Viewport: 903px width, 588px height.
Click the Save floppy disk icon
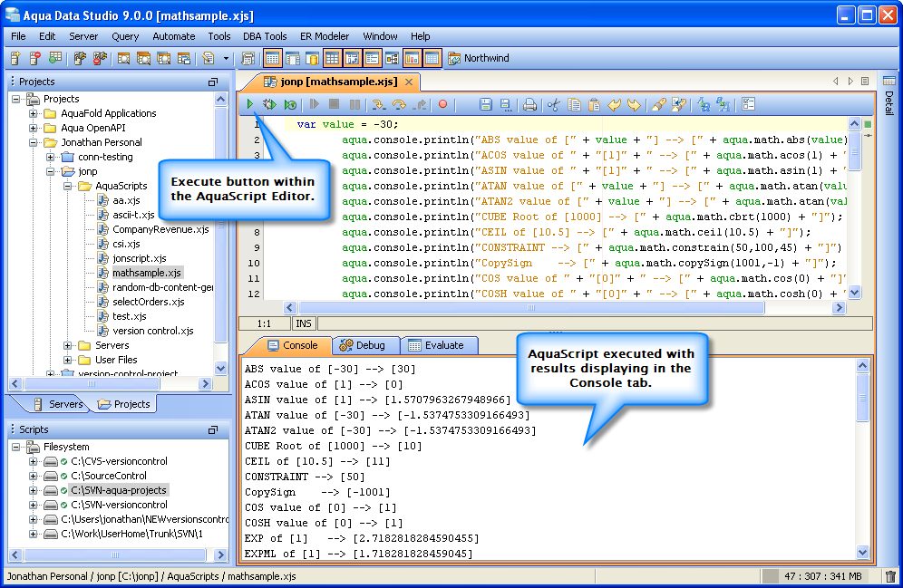coord(485,105)
